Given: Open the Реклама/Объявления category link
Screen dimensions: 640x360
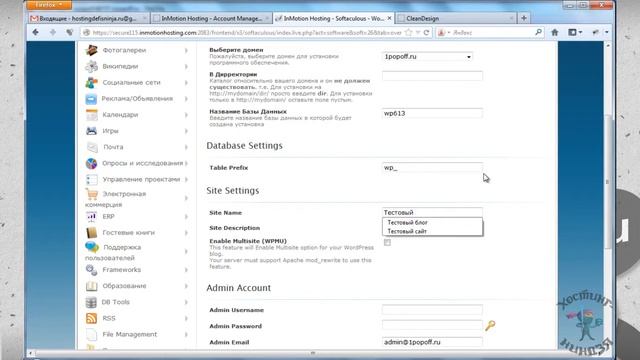Looking at the screenshot, I should click(137, 99).
